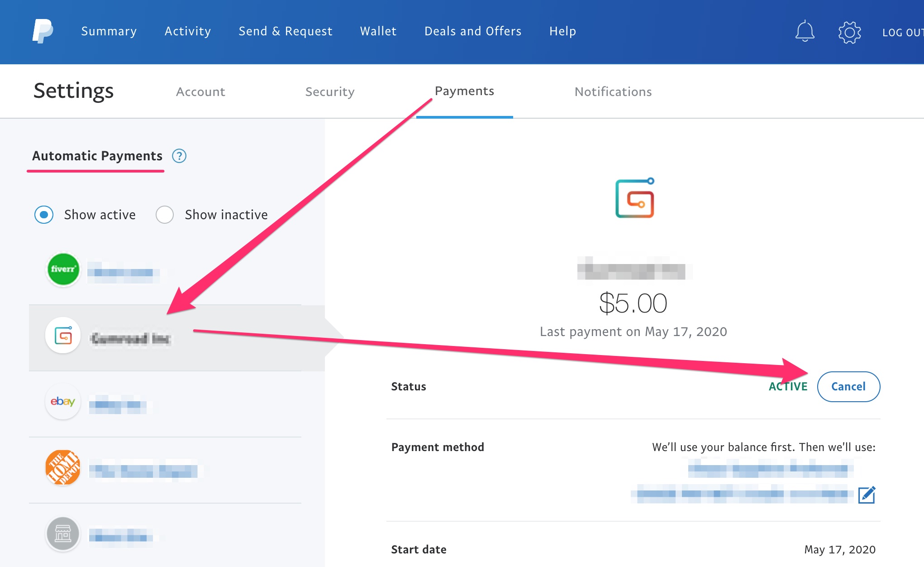Select the Payments settings tab
This screenshot has height=567, width=924.
point(464,91)
